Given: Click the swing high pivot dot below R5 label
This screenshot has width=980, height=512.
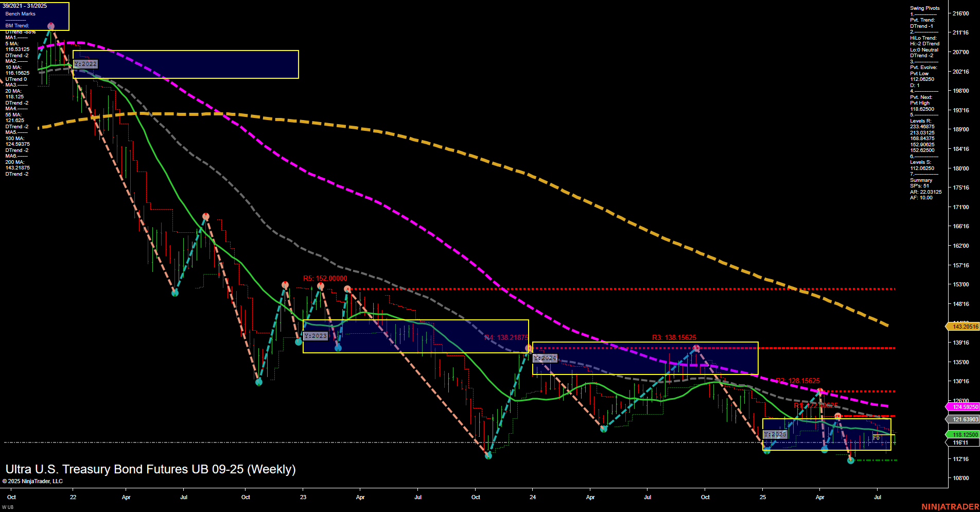Looking at the screenshot, I should (x=321, y=285).
